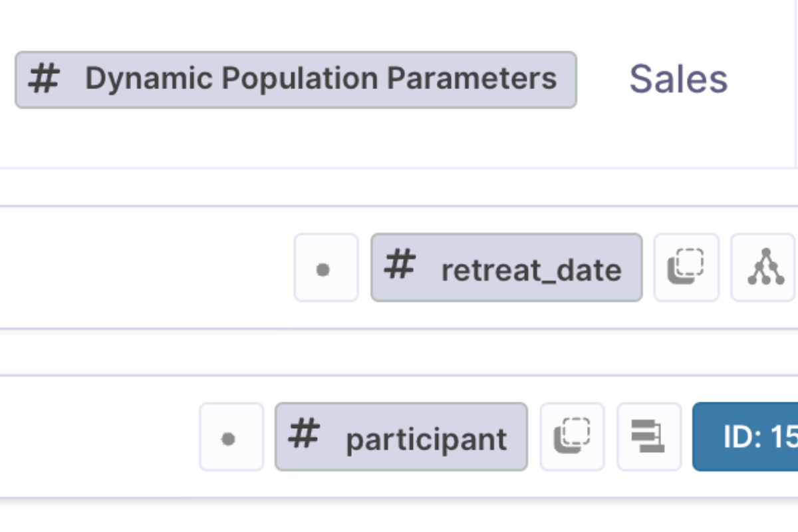Click the empty area of the participant row

(x=100, y=437)
